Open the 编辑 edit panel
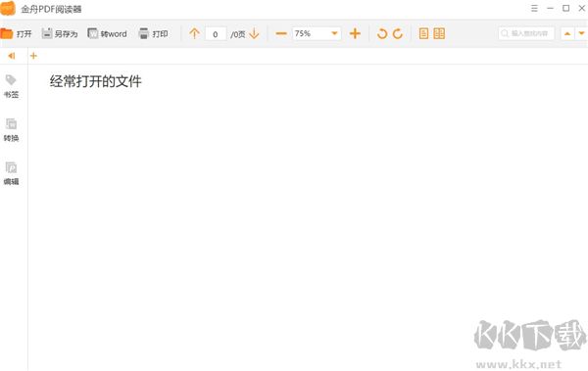The image size is (588, 371). tap(11, 173)
